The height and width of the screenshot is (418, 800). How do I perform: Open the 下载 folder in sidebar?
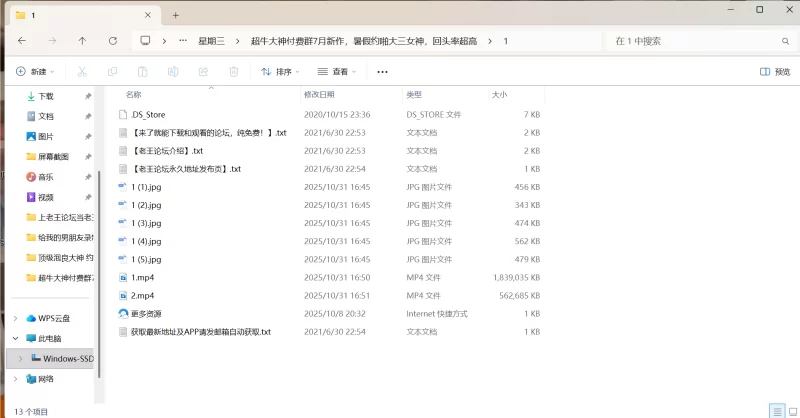46,96
